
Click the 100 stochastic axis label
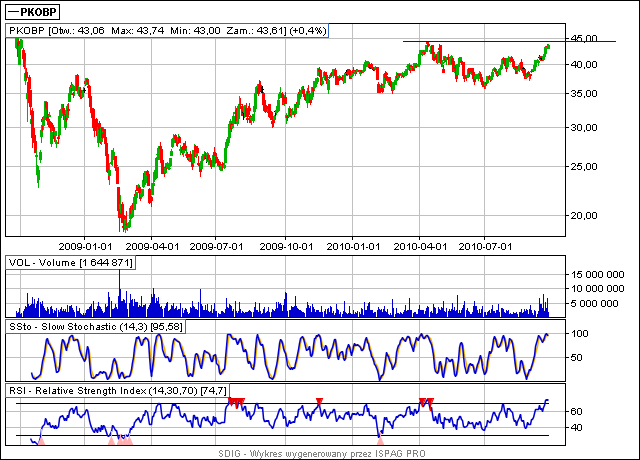click(579, 333)
